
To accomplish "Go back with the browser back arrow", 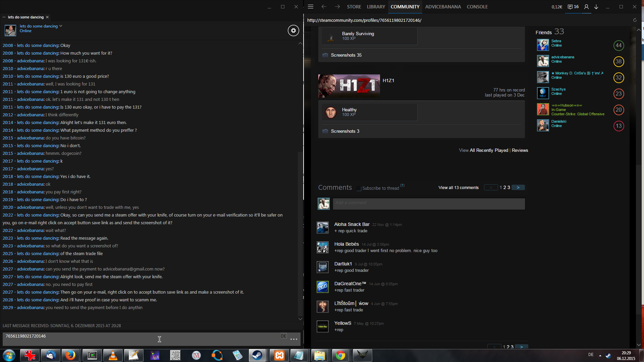I will click(324, 7).
